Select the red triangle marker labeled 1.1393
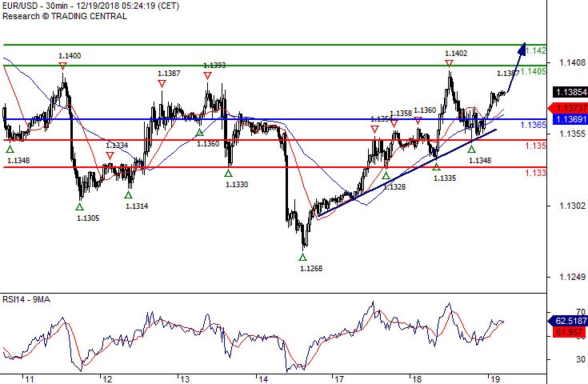This screenshot has width=588, height=384. pyautogui.click(x=207, y=75)
